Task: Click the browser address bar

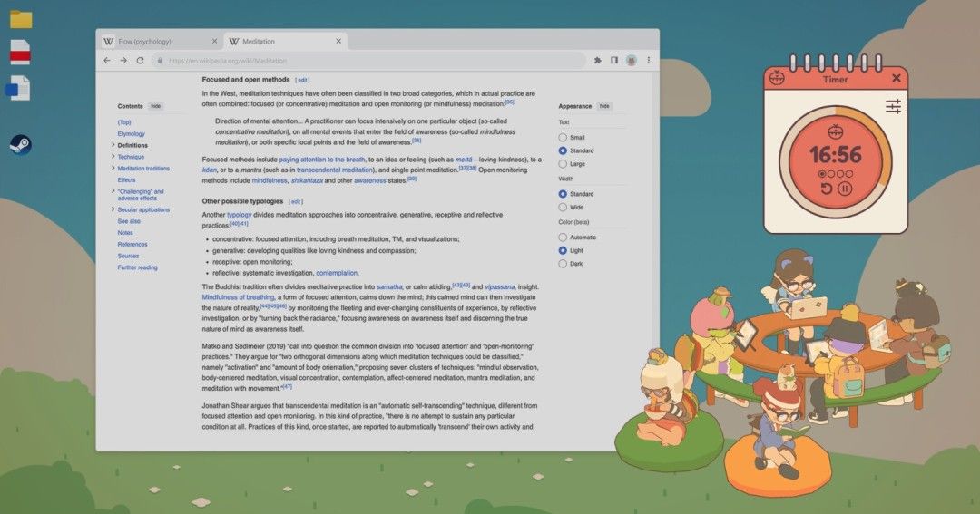Action: point(363,61)
